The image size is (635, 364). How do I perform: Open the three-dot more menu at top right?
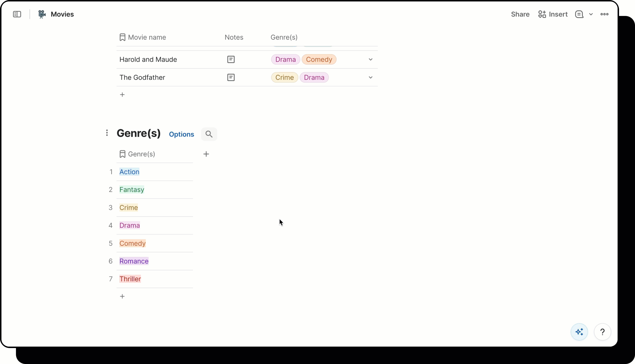tap(604, 14)
